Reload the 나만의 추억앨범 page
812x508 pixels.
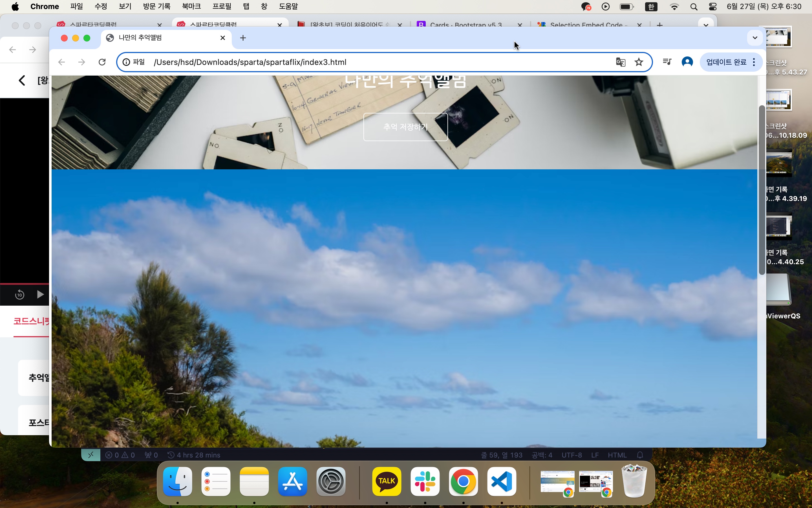102,62
